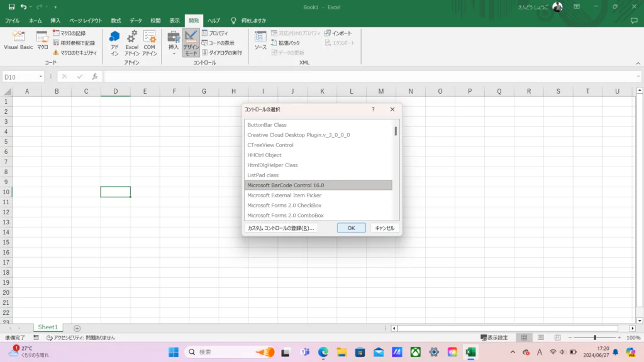
Task: Click OK in control selection dialog
Action: (351, 228)
